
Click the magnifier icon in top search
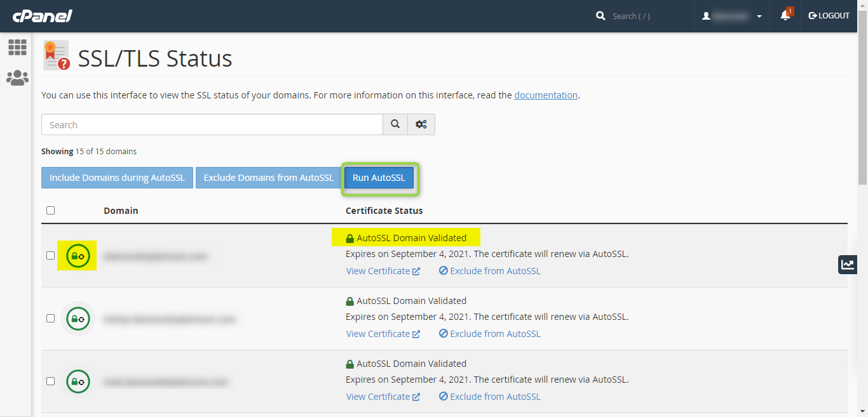coord(600,16)
